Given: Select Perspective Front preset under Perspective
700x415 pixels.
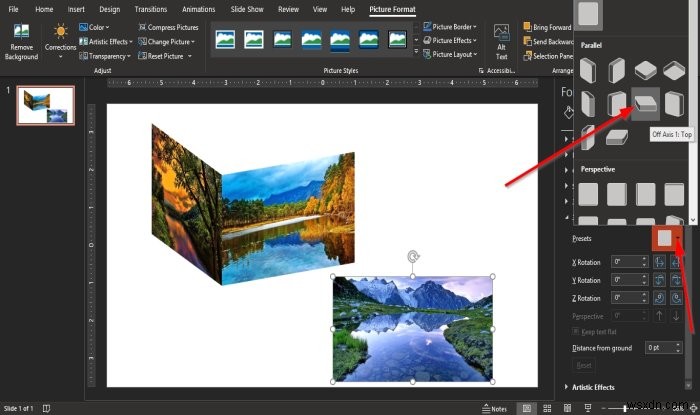Looking at the screenshot, I should [588, 194].
